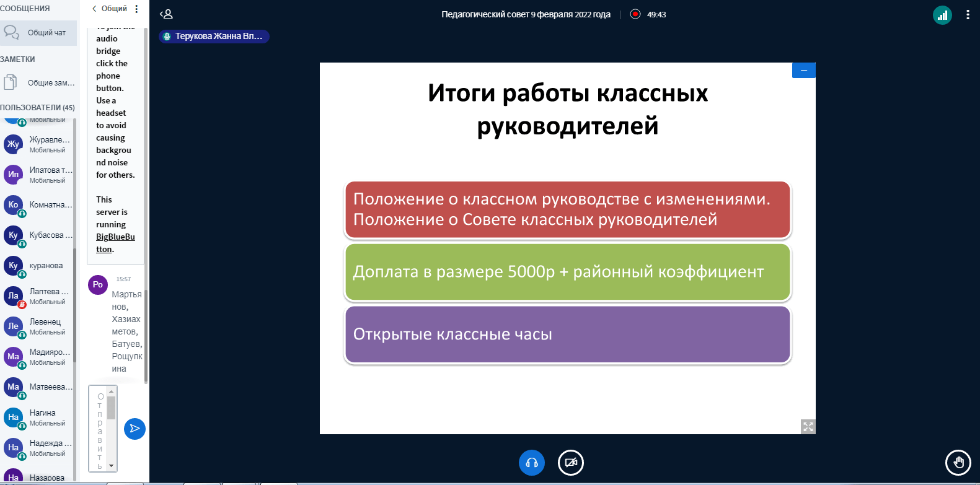Click the Ко avatar icon
Screen dimensions: 980x485
coord(13,204)
